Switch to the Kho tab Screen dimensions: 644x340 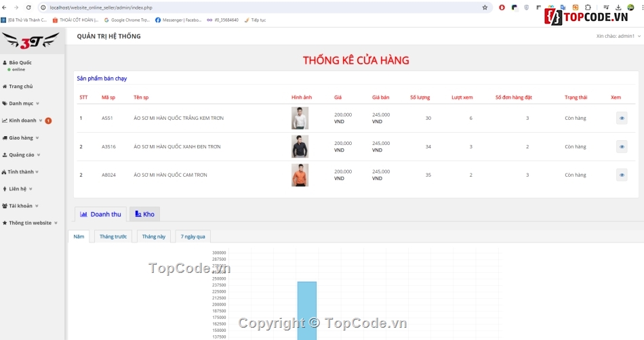click(x=144, y=214)
